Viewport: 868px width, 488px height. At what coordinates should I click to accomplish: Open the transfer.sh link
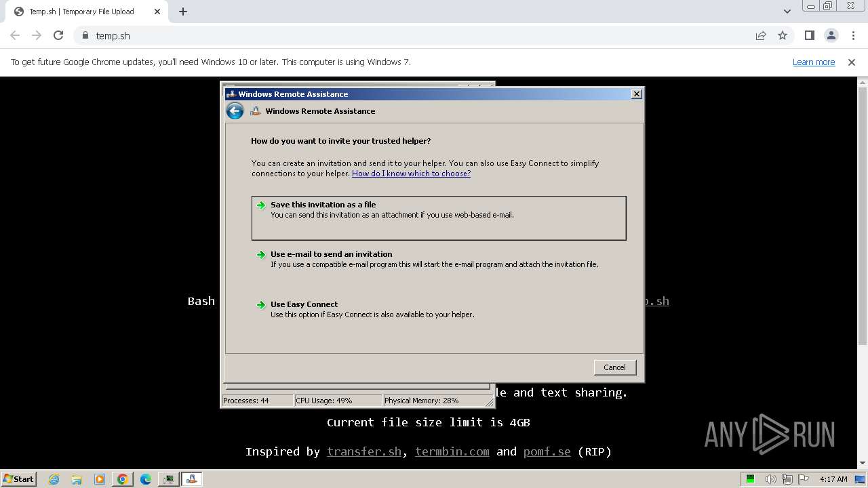point(364,451)
